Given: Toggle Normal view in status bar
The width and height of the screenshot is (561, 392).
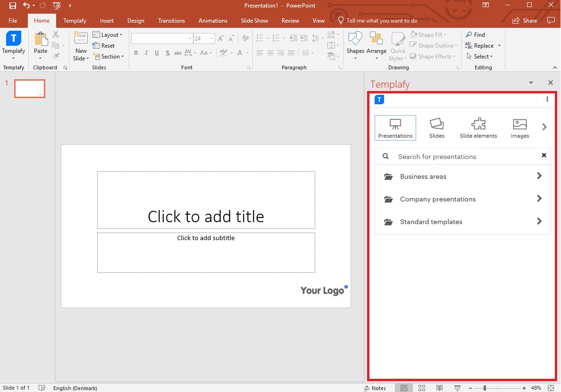Looking at the screenshot, I should pos(404,388).
